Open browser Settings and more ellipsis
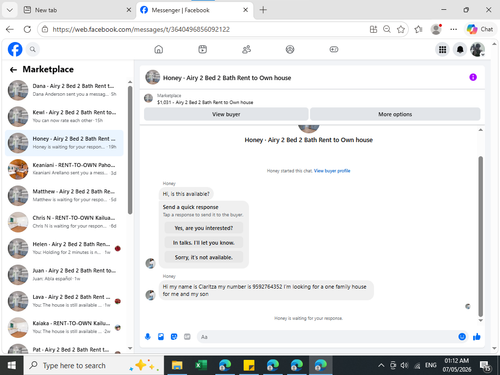Viewport: 500px width, 375px height. click(x=453, y=29)
